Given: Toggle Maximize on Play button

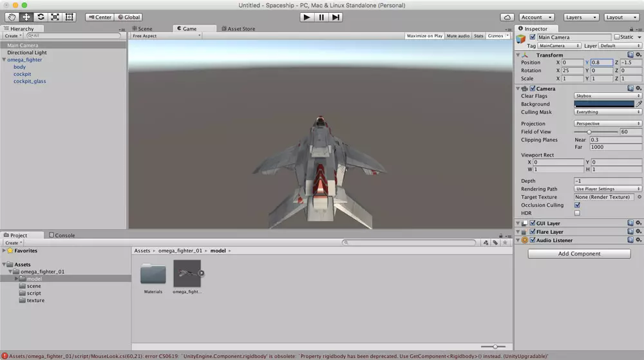Looking at the screenshot, I should tap(424, 35).
